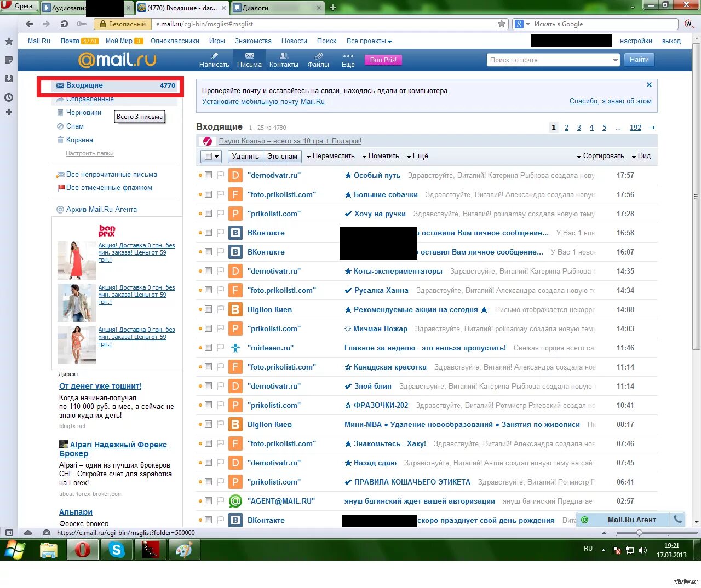The image size is (701, 588).
Task: Click the Mail.Ru Агент phone icon
Action: pos(677,520)
